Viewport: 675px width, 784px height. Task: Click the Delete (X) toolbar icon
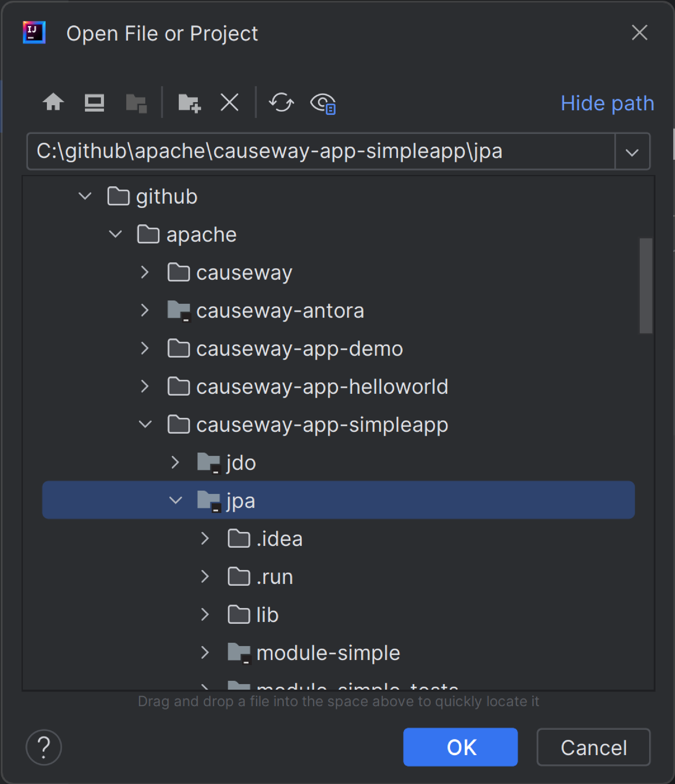pos(230,102)
